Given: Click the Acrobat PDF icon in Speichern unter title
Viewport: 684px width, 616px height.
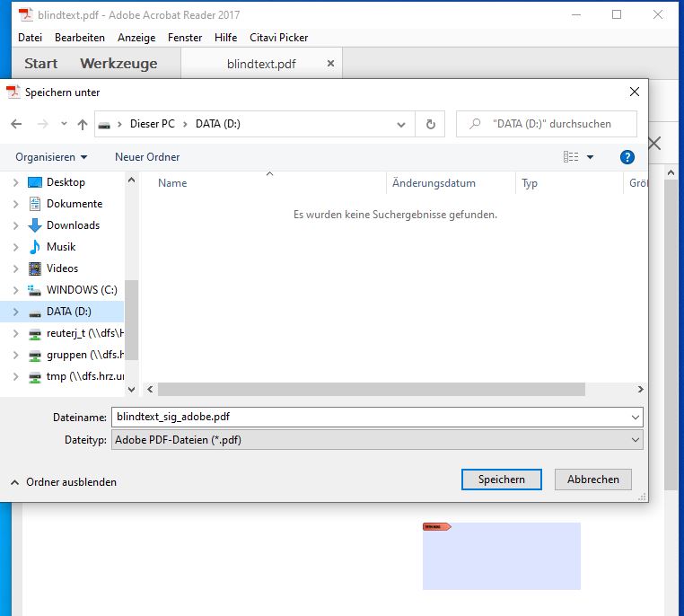Looking at the screenshot, I should pyautogui.click(x=13, y=92).
